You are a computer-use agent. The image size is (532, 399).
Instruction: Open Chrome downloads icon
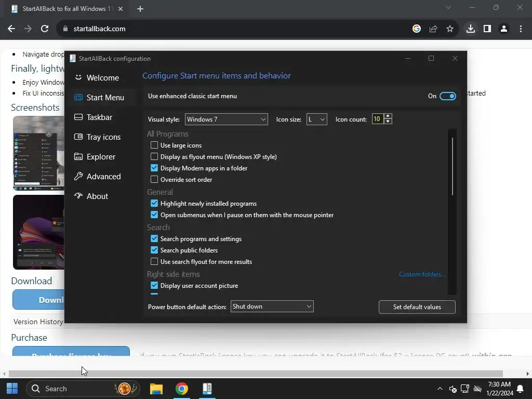pyautogui.click(x=471, y=29)
